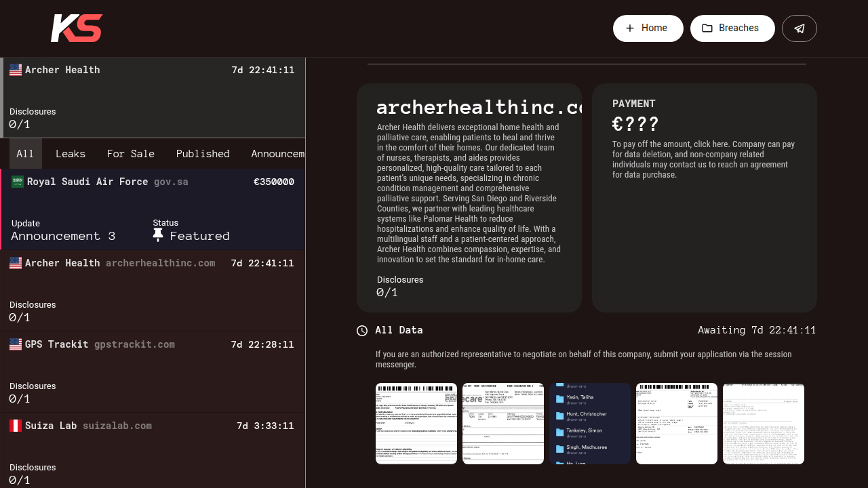Open the first document thumbnail
The width and height of the screenshot is (868, 488).
416,424
